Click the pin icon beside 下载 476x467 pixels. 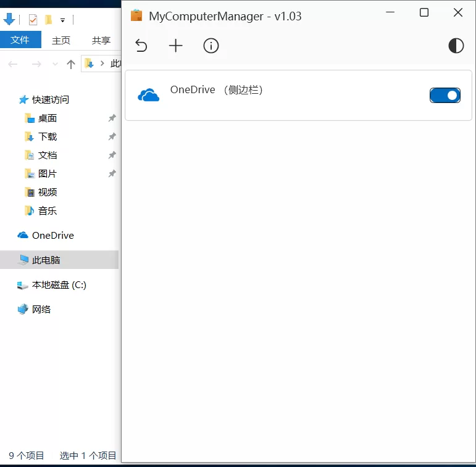112,136
